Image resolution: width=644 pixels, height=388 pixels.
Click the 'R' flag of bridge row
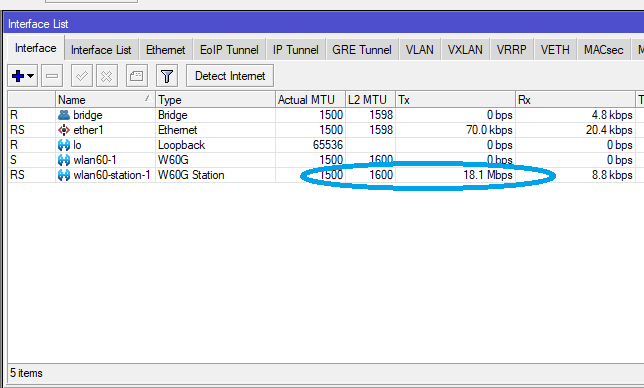(x=14, y=115)
